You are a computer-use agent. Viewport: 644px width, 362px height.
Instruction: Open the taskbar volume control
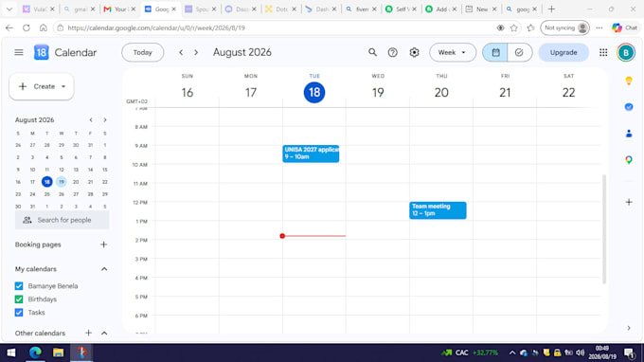pos(580,353)
